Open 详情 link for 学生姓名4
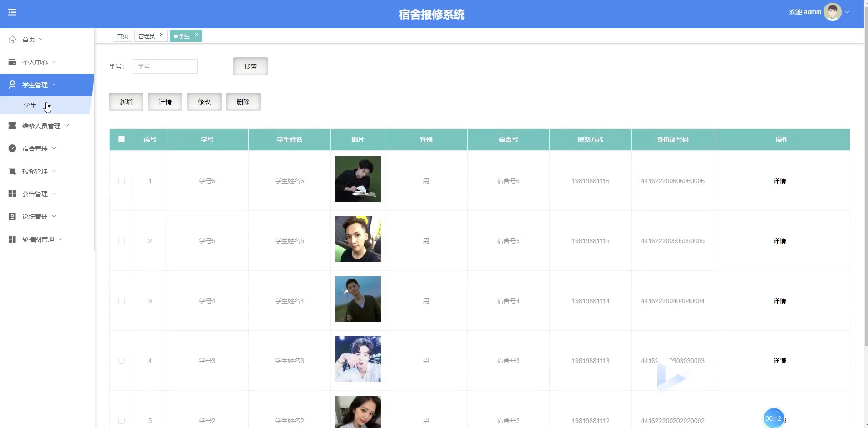The height and width of the screenshot is (428, 868). pyautogui.click(x=779, y=301)
